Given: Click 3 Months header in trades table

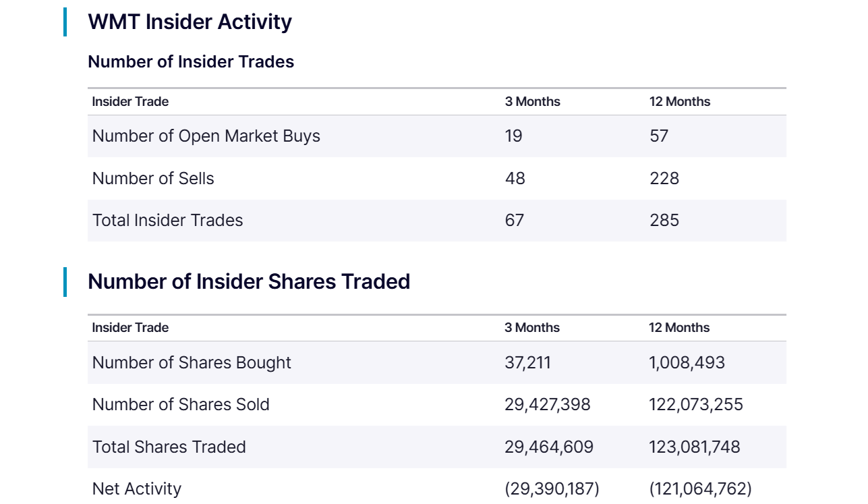Looking at the screenshot, I should pyautogui.click(x=532, y=102).
